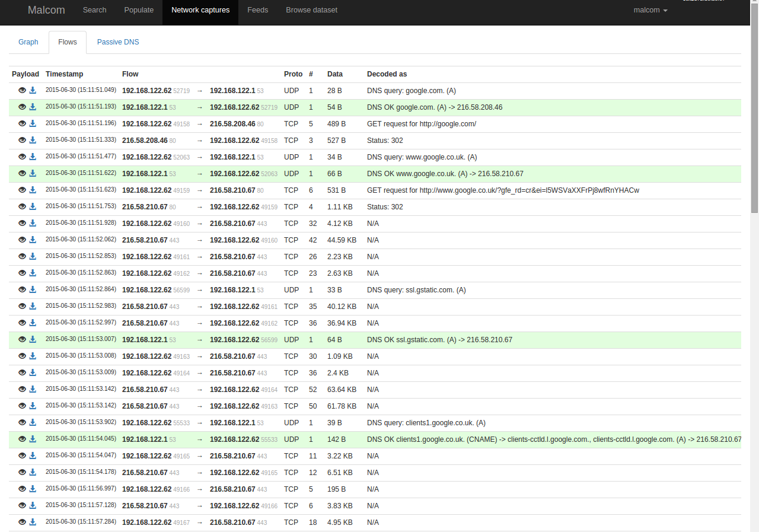Download payload of DNS OK clients1.google.co.uk row
The height and width of the screenshot is (532, 759).
point(33,439)
